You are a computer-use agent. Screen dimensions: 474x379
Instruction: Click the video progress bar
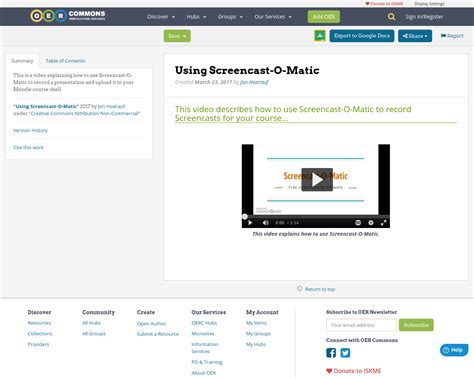pyautogui.click(x=316, y=216)
